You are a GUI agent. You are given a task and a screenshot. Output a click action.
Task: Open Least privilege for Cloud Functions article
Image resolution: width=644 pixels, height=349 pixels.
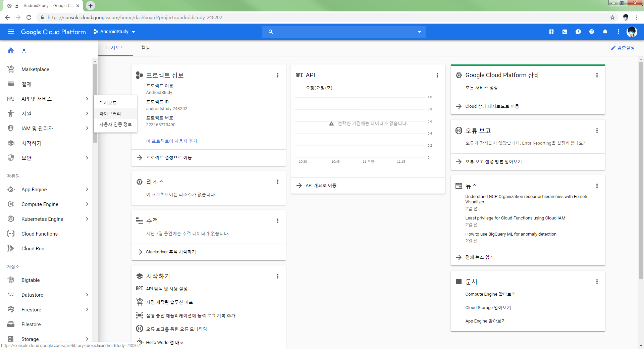515,218
